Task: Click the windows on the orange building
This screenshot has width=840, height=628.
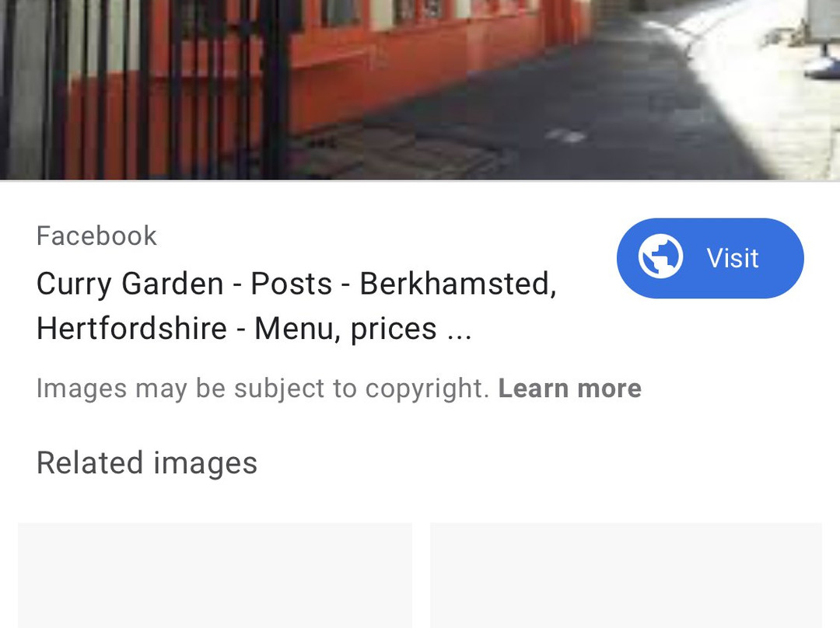Action: pyautogui.click(x=418, y=13)
